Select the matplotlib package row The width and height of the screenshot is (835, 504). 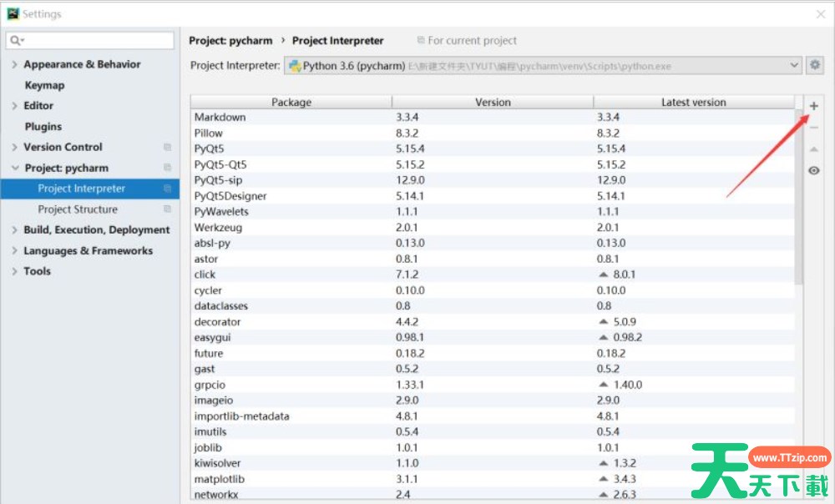pyautogui.click(x=220, y=479)
